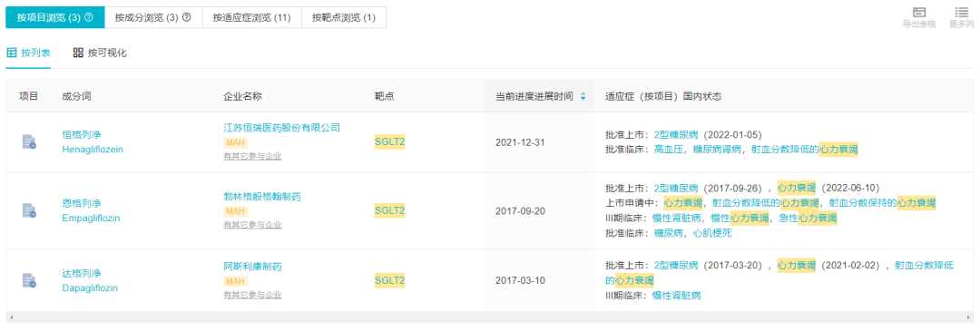This screenshot has width=980, height=331.
Task: Sort by 当前进度进展时间 column arrow
Action: click(x=583, y=97)
